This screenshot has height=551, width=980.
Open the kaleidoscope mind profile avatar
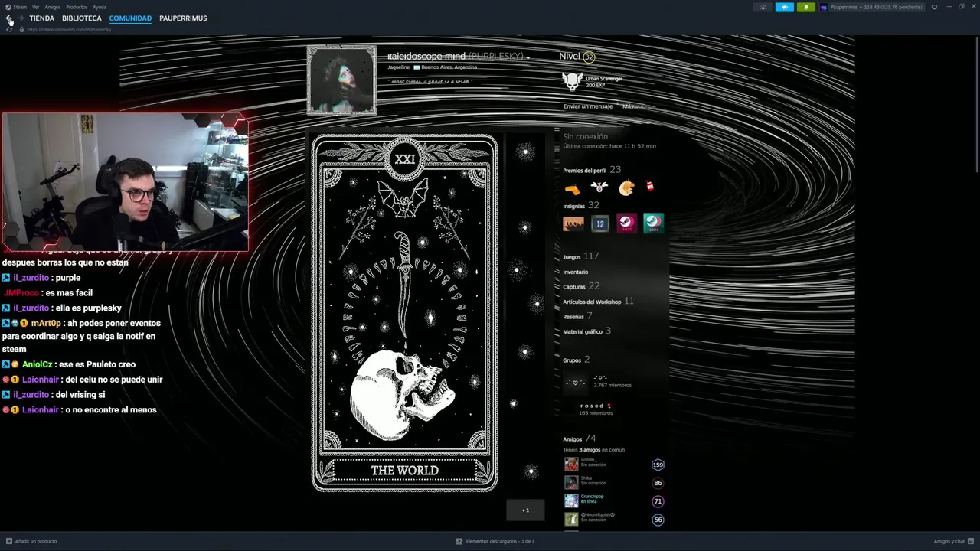click(x=341, y=80)
